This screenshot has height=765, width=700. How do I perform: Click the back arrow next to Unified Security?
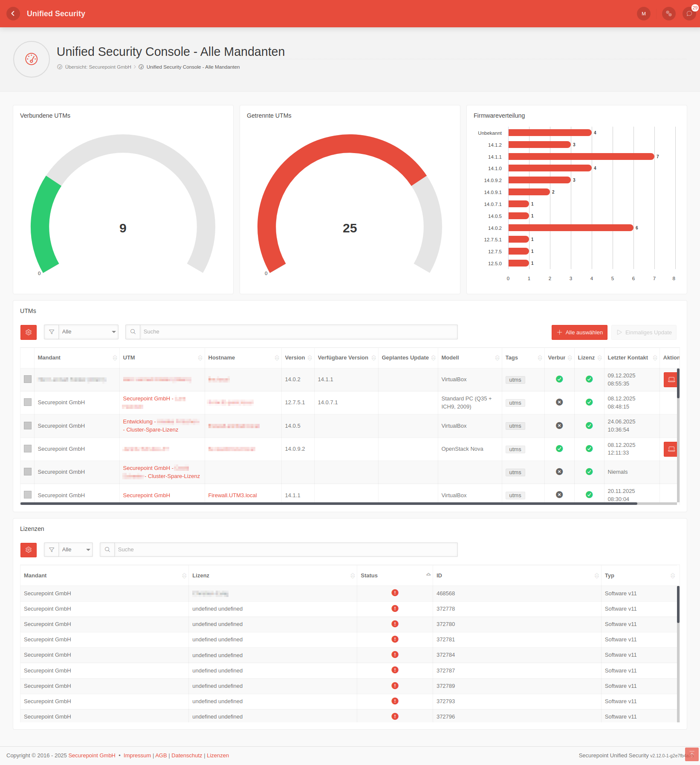(13, 14)
